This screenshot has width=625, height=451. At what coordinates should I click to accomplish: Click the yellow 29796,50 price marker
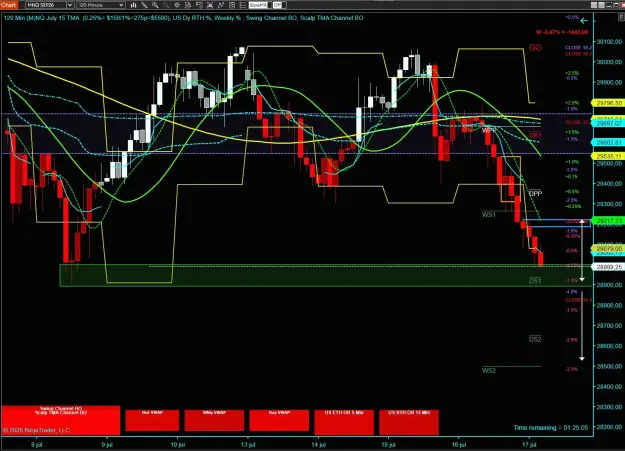point(608,103)
